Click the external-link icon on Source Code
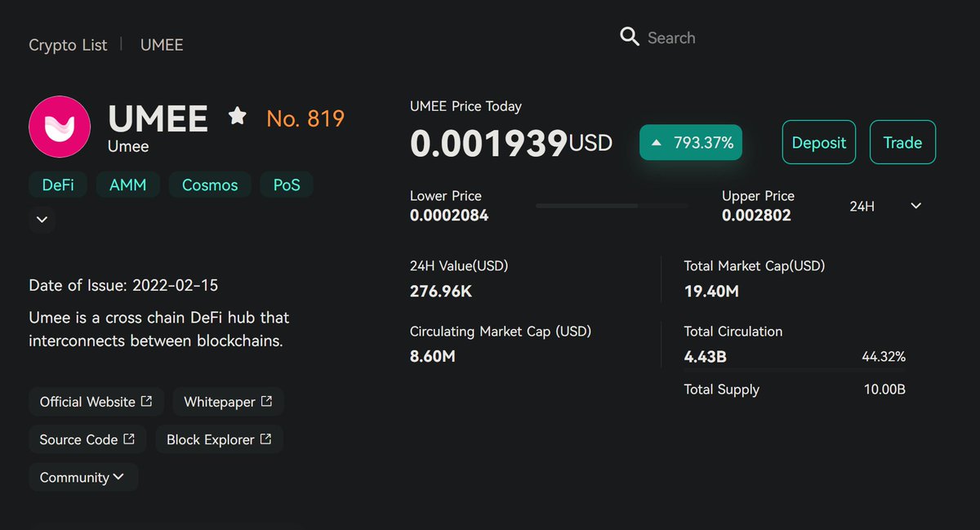Image resolution: width=980 pixels, height=530 pixels. point(129,439)
